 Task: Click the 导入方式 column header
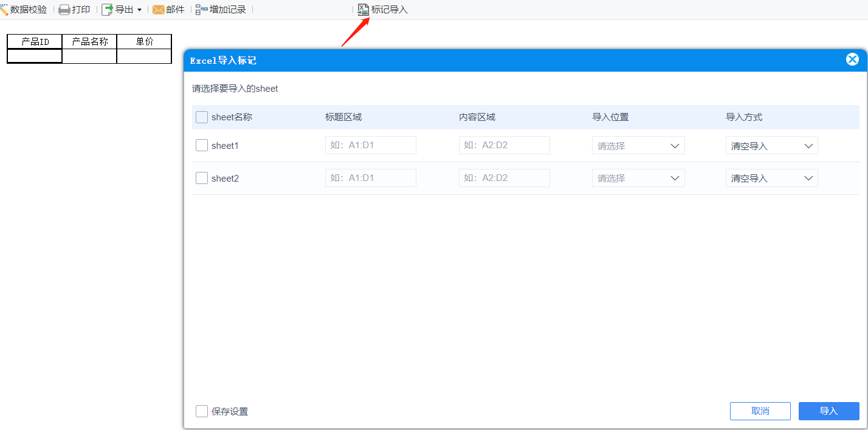point(744,117)
